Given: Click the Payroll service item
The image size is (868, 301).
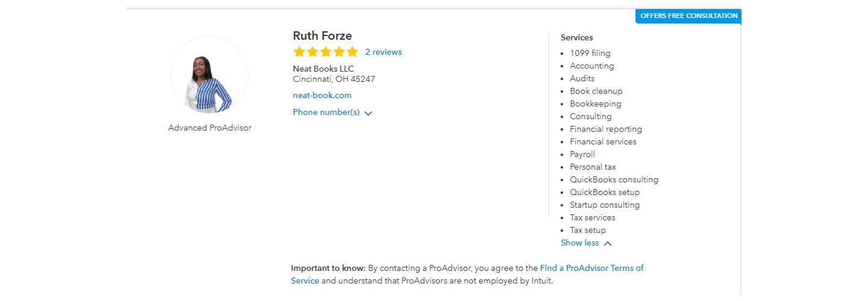Looking at the screenshot, I should [582, 154].
